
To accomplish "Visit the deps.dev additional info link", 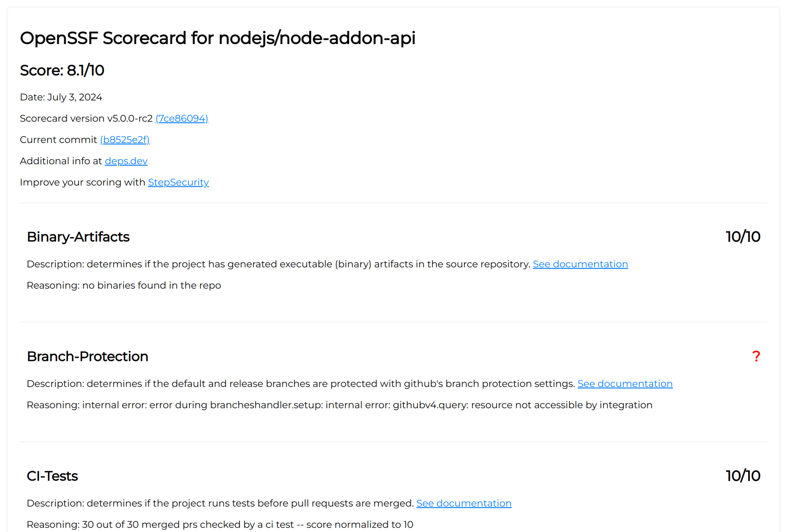I will tap(126, 161).
